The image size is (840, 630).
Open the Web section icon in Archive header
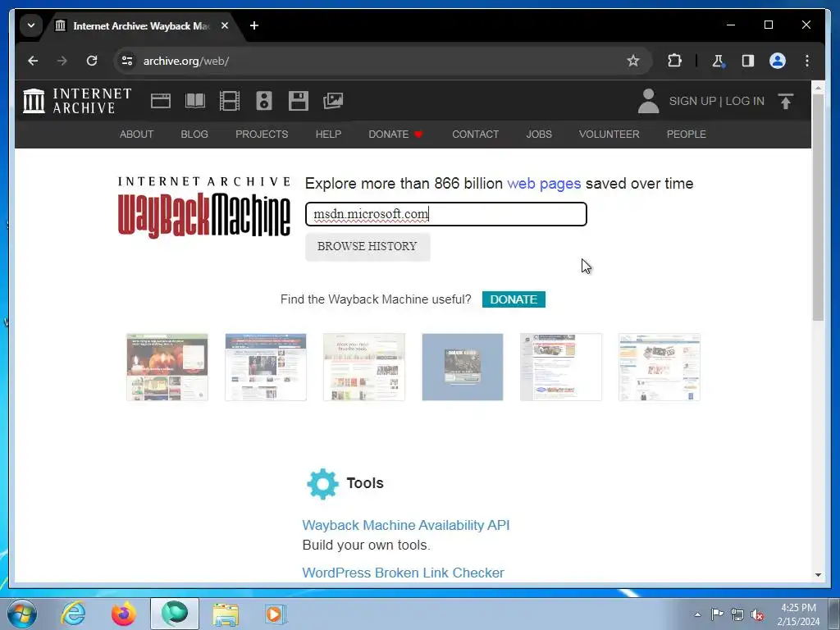click(160, 101)
